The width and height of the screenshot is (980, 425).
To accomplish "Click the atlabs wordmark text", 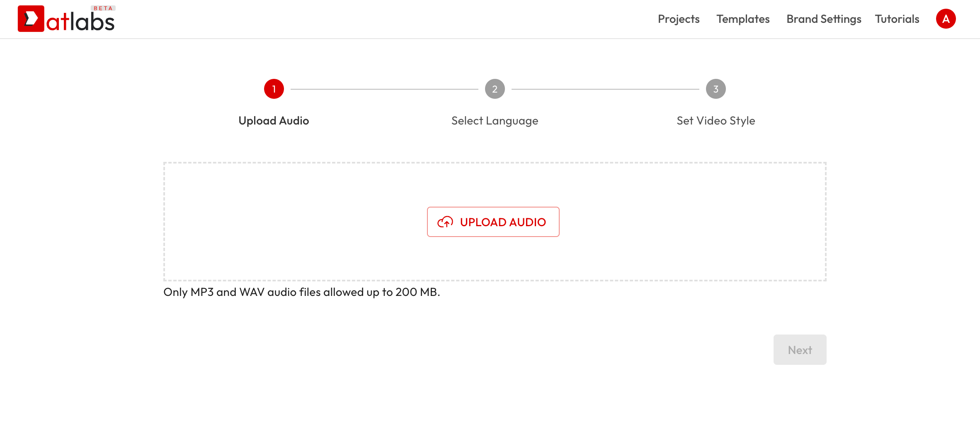I will (x=80, y=22).
